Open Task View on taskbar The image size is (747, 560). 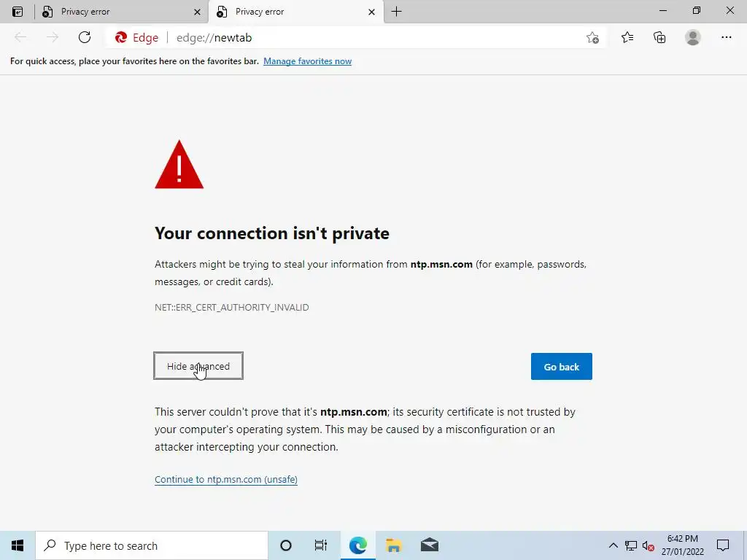(321, 545)
